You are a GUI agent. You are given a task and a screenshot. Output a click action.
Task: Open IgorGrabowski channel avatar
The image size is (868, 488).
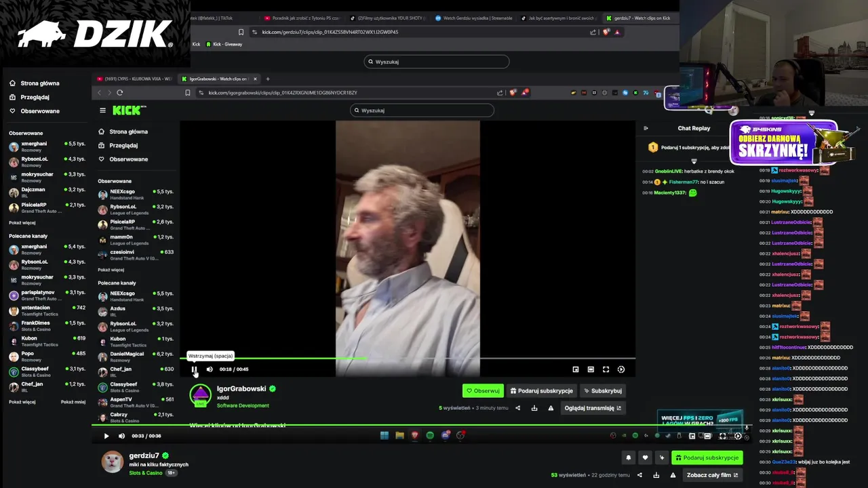(200, 395)
